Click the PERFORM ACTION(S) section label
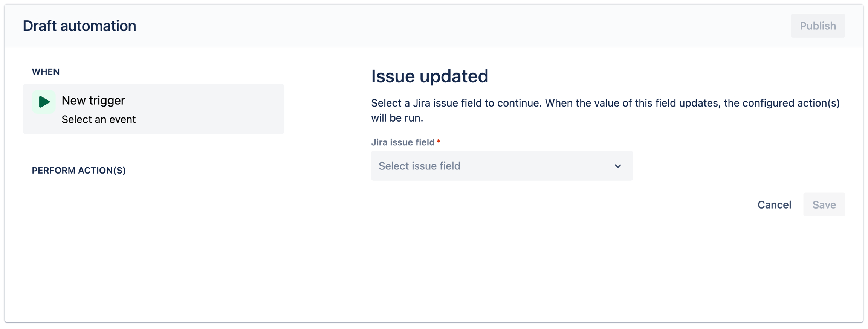Viewport: 868px width, 329px height. pyautogui.click(x=79, y=171)
